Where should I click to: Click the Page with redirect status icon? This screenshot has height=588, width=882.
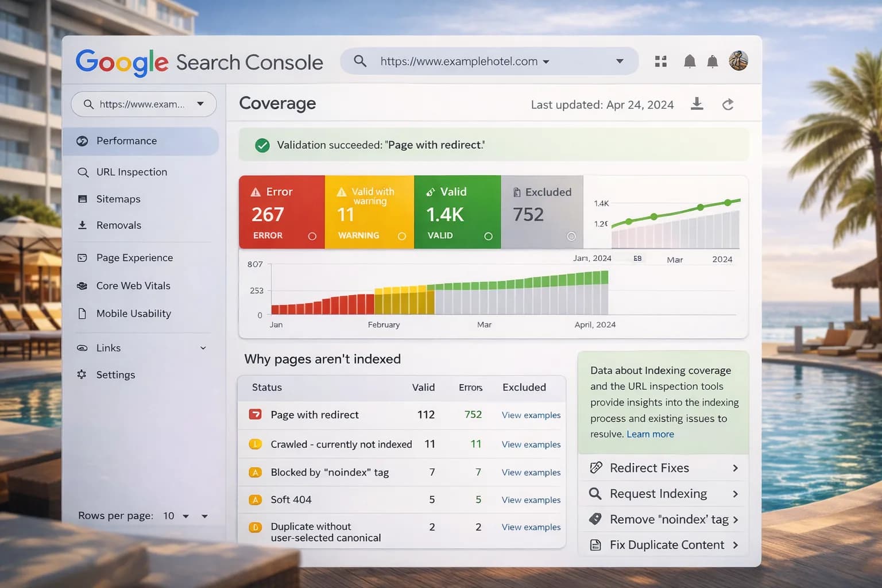[x=255, y=414]
